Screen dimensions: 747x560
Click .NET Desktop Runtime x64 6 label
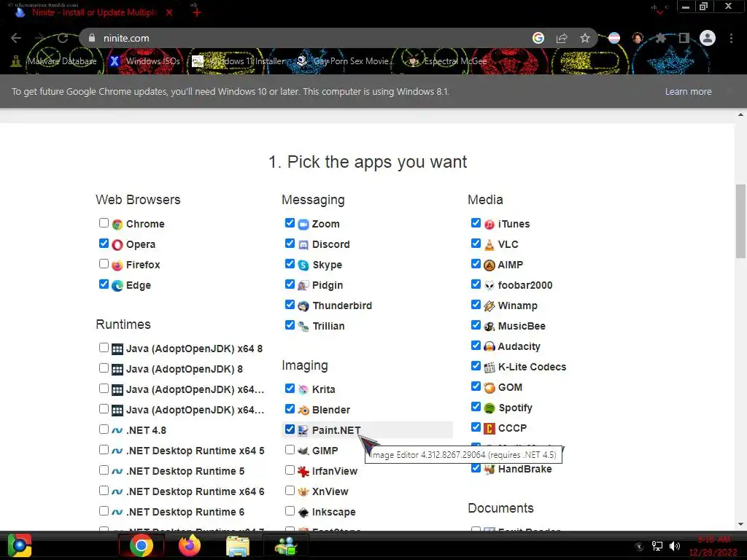coord(195,491)
